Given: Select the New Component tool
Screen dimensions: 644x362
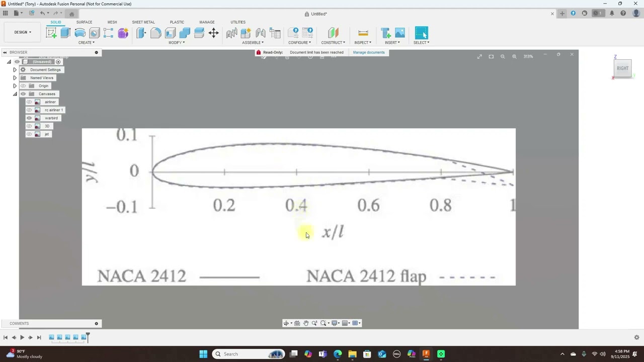Looking at the screenshot, I should [246, 33].
